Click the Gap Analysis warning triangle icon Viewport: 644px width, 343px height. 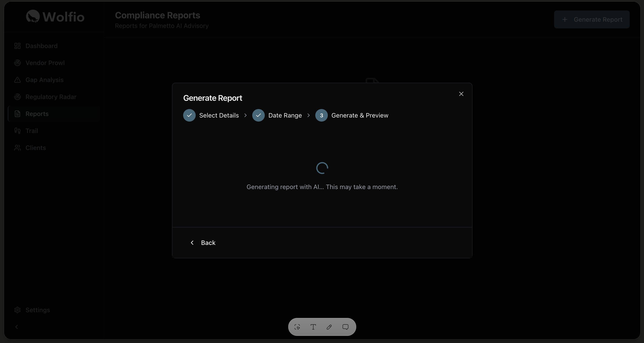[17, 80]
